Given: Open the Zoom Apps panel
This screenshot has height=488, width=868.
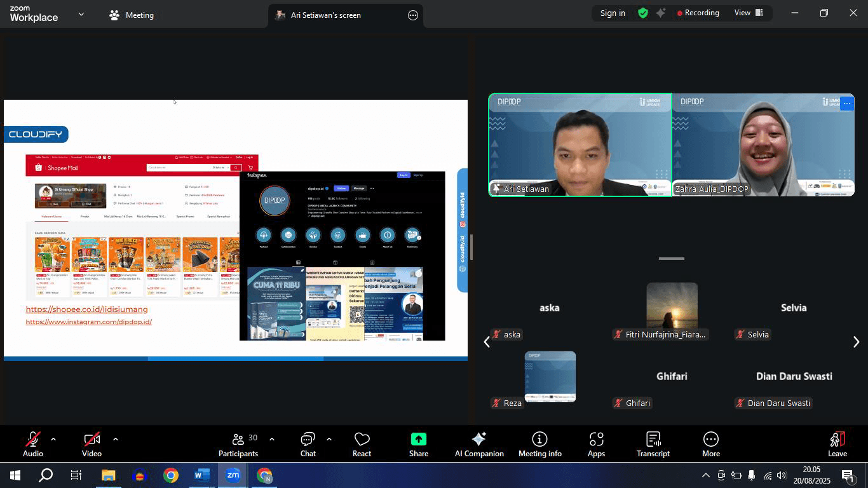Looking at the screenshot, I should pos(596,443).
